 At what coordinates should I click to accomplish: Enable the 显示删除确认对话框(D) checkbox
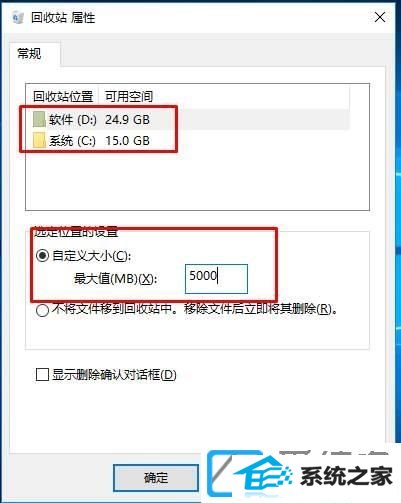42,375
